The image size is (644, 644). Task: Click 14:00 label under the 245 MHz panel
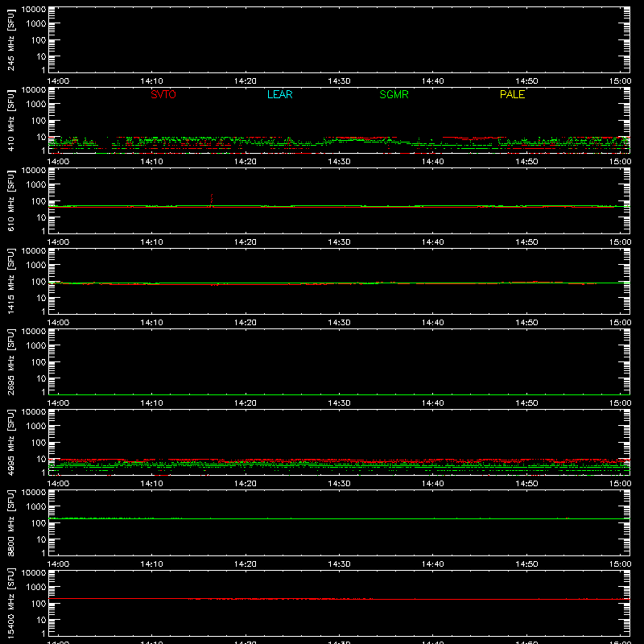click(x=58, y=81)
